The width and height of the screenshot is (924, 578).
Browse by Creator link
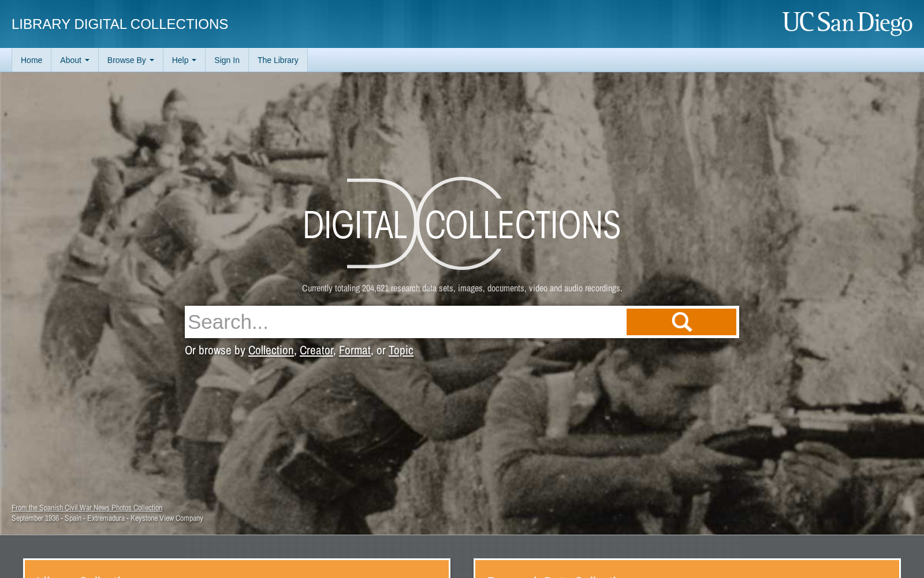point(316,350)
